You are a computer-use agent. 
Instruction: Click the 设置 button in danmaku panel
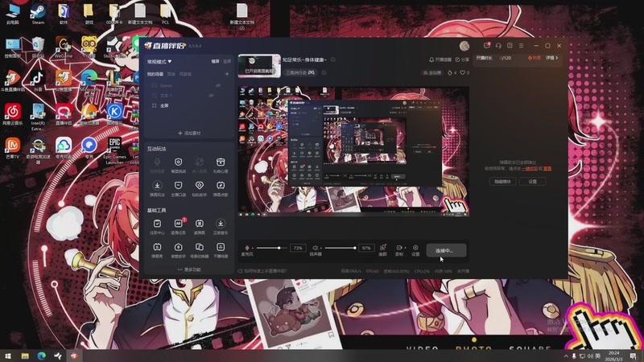coord(533,182)
